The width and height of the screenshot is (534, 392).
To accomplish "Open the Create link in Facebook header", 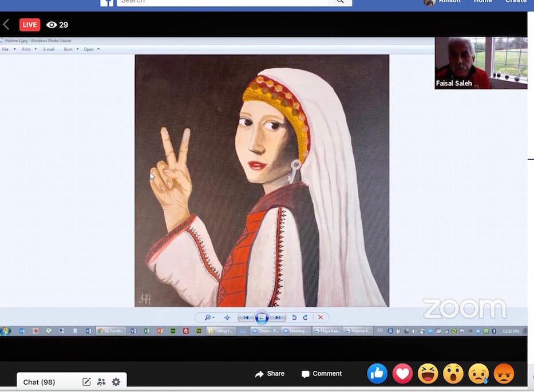I will (516, 2).
